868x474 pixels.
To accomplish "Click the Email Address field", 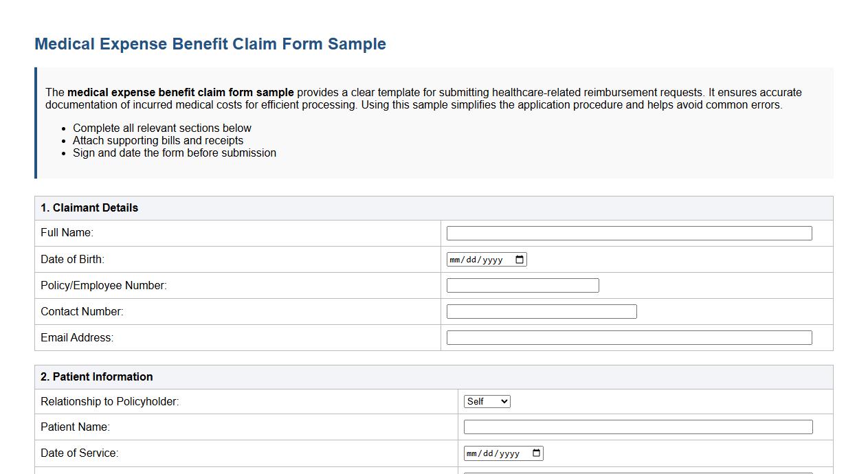I will click(628, 337).
